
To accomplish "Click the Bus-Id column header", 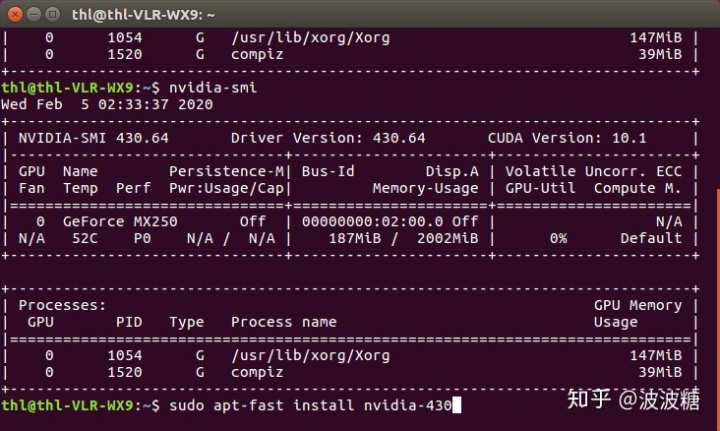I will click(328, 172).
